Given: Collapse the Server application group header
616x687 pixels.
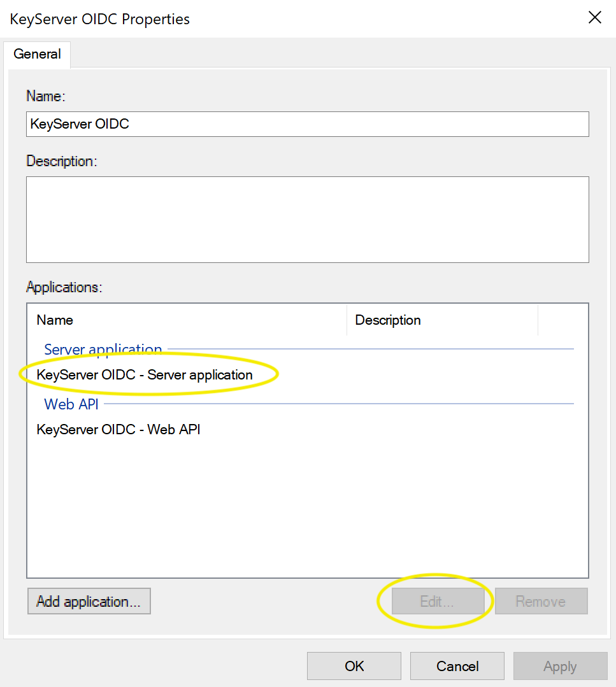Looking at the screenshot, I should click(103, 350).
